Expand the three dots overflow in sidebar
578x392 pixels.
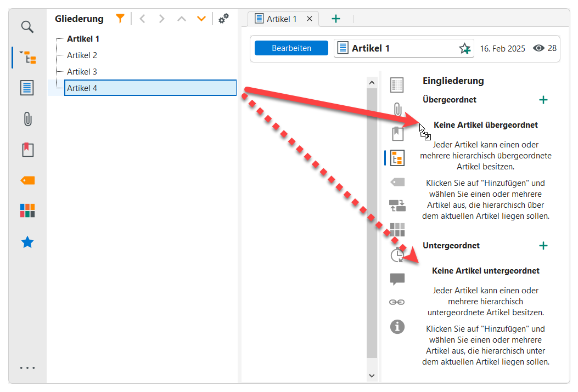[27, 368]
